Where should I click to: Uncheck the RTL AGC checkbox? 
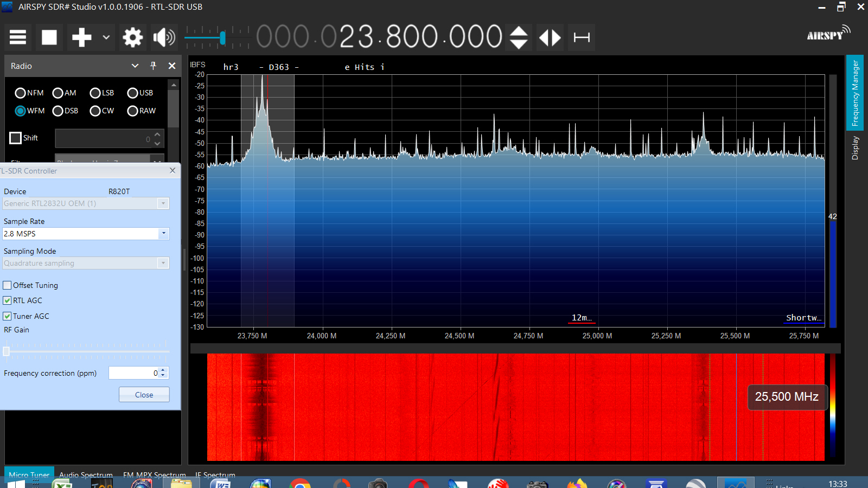(x=8, y=300)
